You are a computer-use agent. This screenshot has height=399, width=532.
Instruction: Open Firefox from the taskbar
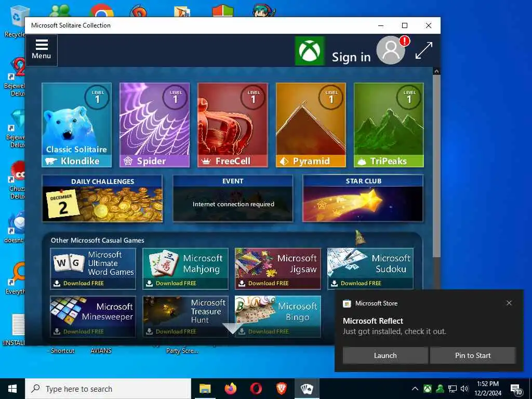point(230,389)
